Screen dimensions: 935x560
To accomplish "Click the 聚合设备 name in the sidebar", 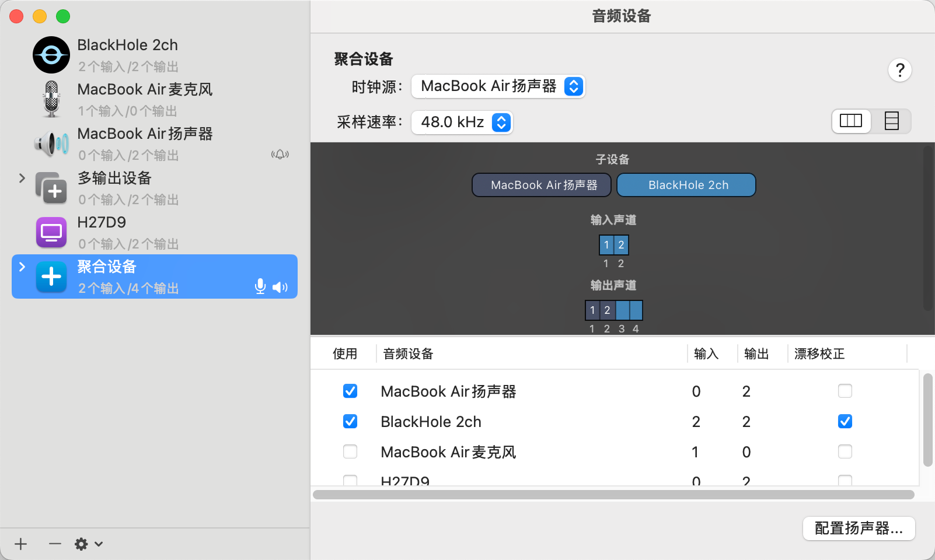I will (x=107, y=267).
